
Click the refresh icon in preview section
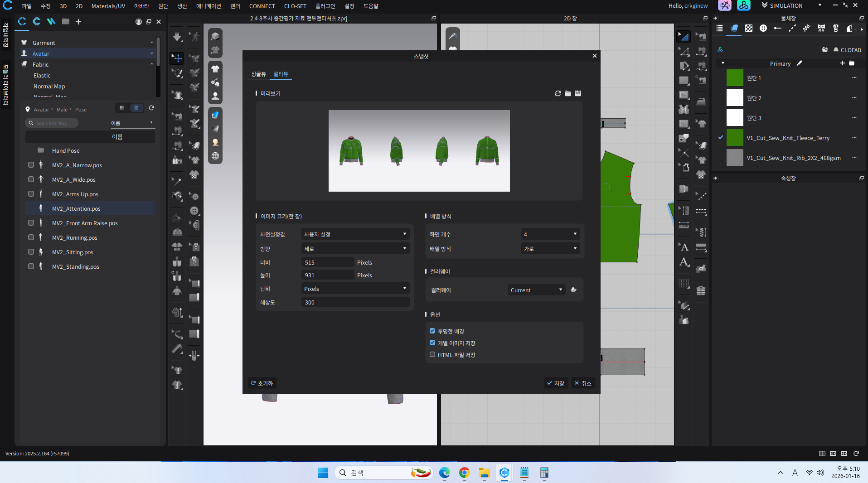[x=558, y=93]
